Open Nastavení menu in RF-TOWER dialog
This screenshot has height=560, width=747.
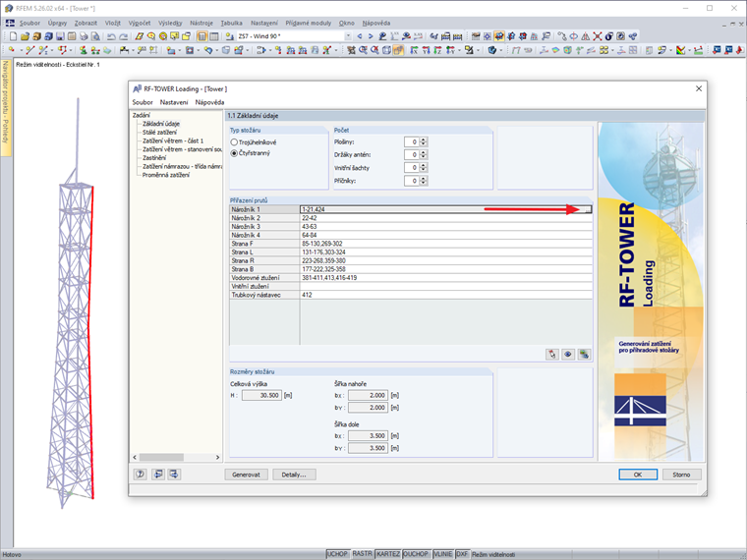click(x=174, y=102)
